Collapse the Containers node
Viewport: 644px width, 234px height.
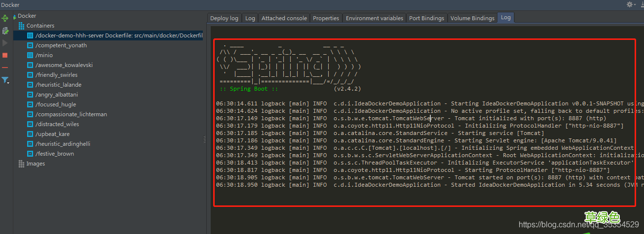click(x=21, y=26)
